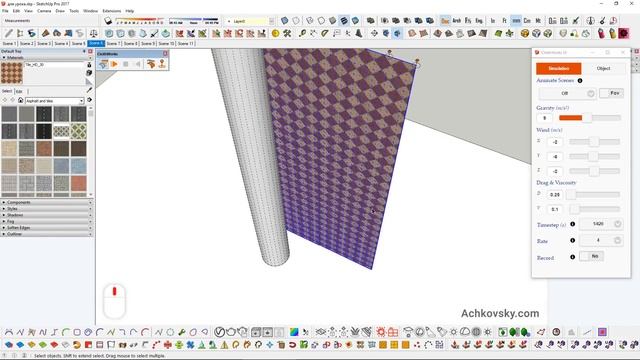Expand the Soften Edges panel
Viewport: 640px width, 360px height.
(47, 228)
